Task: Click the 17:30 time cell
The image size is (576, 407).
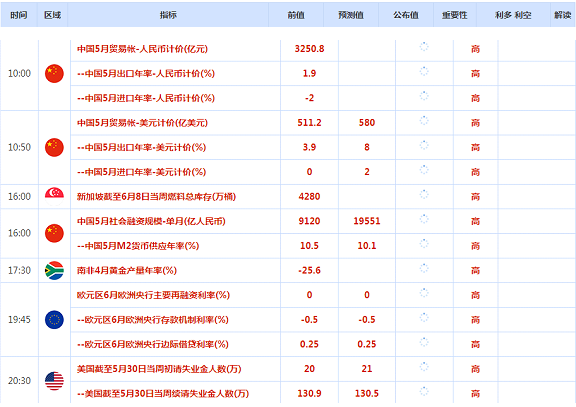Action: [19, 270]
